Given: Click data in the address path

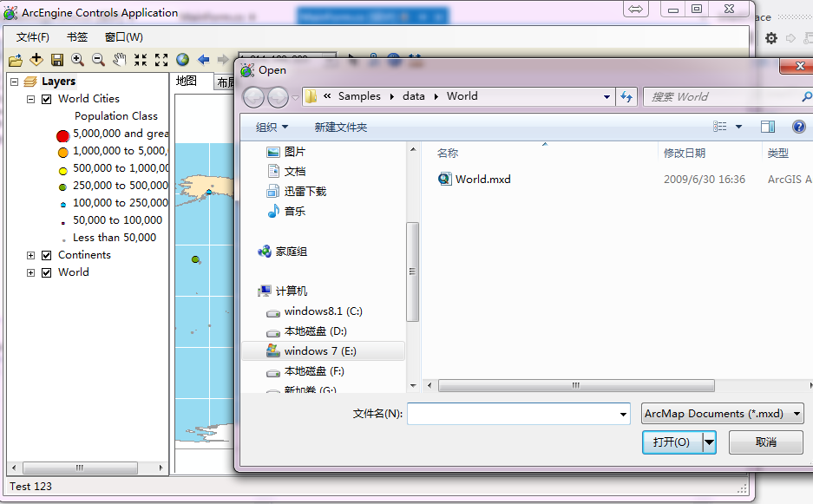Looking at the screenshot, I should (413, 96).
